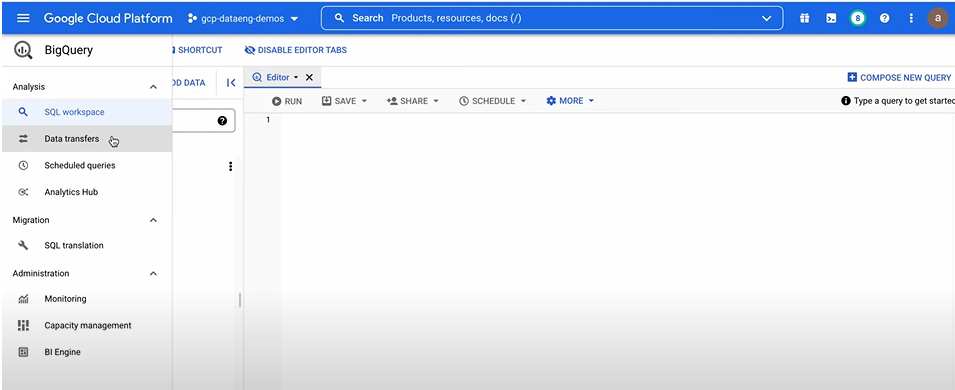Select SQL workspace in sidebar
Screen dimensions: 955x390
(x=86, y=112)
